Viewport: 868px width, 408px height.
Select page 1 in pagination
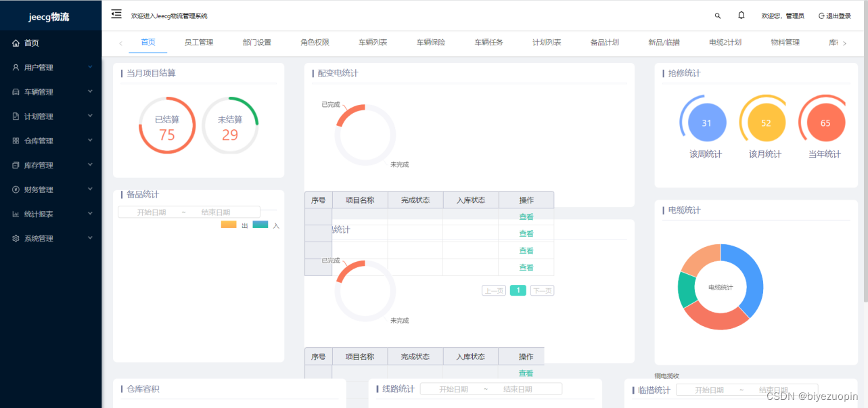pyautogui.click(x=518, y=290)
